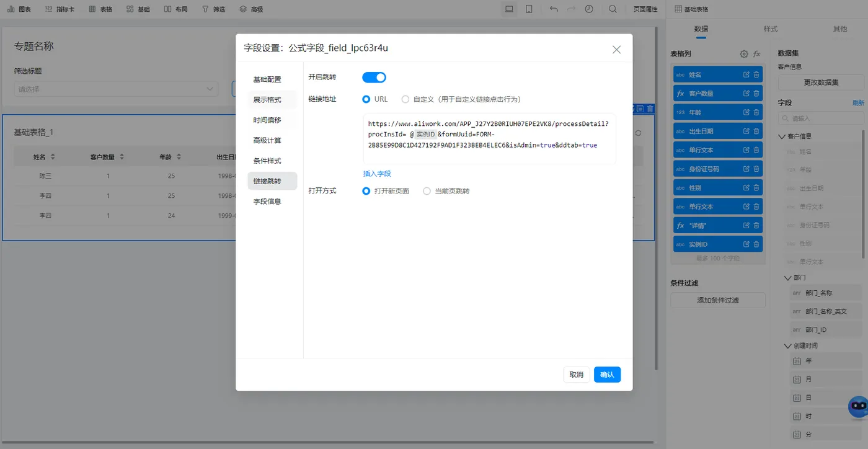The image size is (868, 449).
Task: Delete the 客户数量 column in 表格列
Action: point(756,94)
